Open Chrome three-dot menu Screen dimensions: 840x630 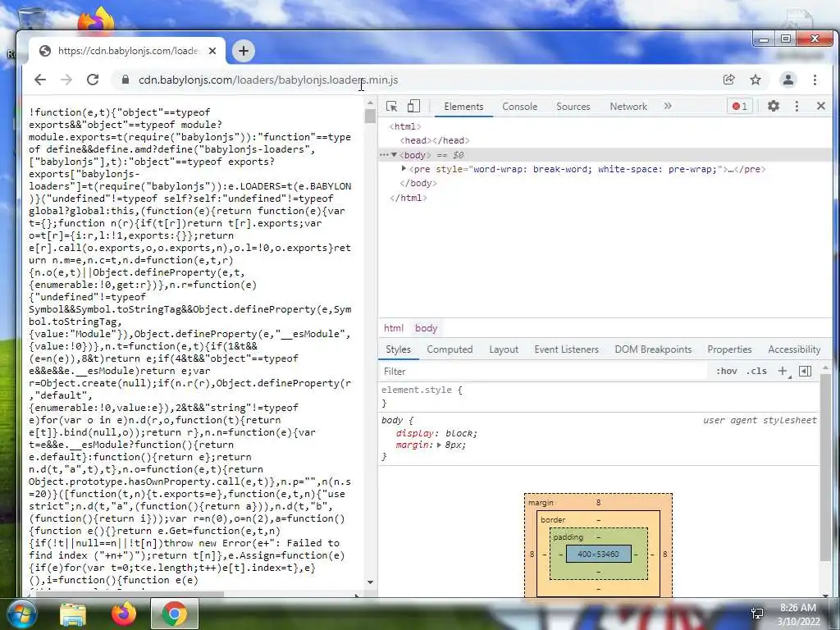(815, 80)
